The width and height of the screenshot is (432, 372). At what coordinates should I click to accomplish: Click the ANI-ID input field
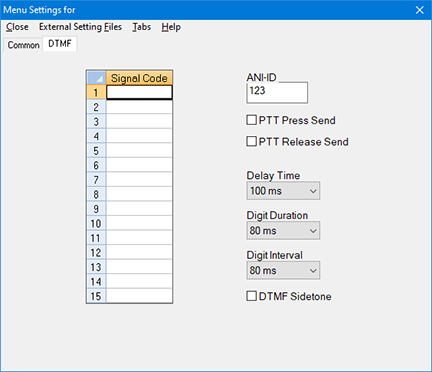277,93
